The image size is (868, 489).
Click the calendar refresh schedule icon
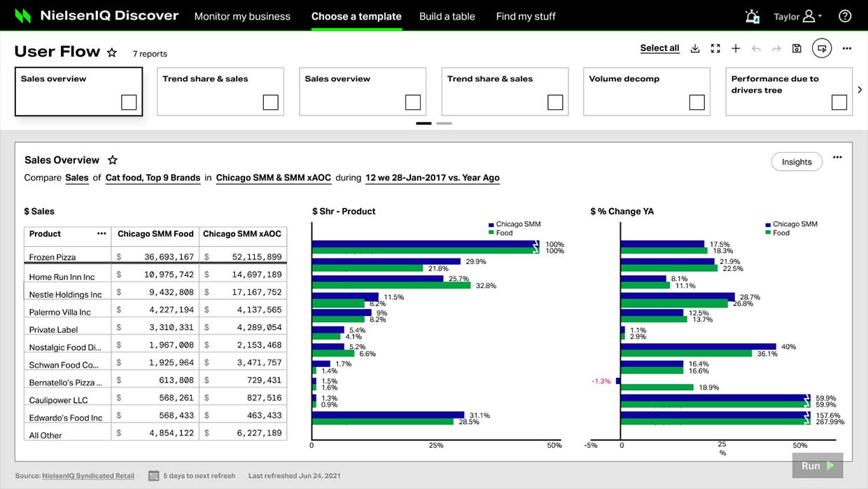coord(154,476)
